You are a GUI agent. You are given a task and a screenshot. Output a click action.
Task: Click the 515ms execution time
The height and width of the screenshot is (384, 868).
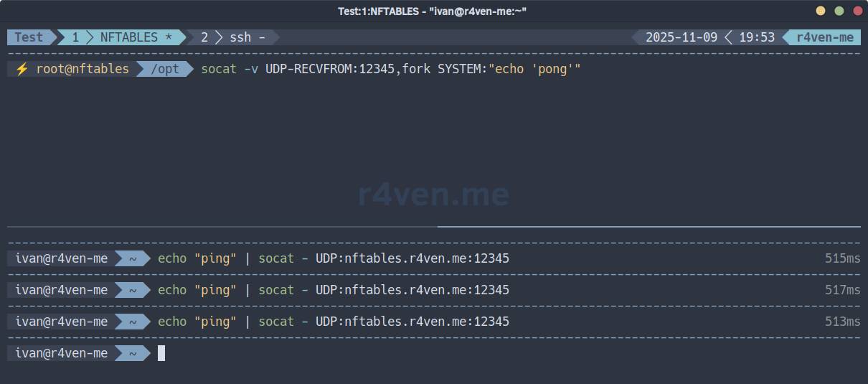[x=842, y=258]
